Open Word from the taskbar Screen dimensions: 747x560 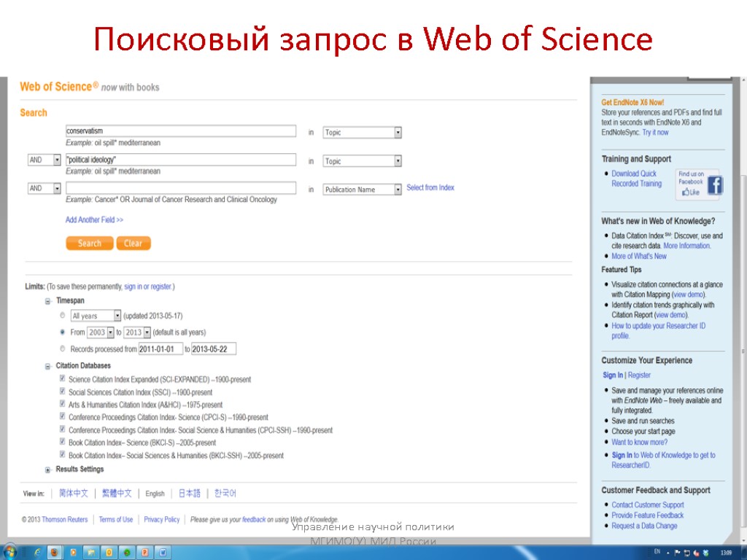tap(163, 553)
